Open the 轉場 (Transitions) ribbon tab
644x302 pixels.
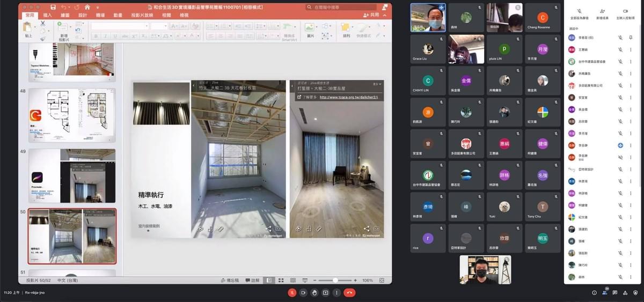pos(100,16)
